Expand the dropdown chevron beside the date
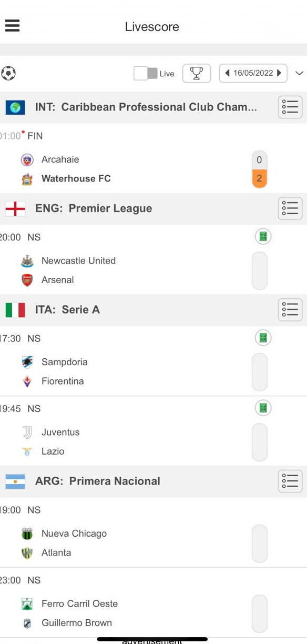The height and width of the screenshot is (644, 307). coord(300,73)
